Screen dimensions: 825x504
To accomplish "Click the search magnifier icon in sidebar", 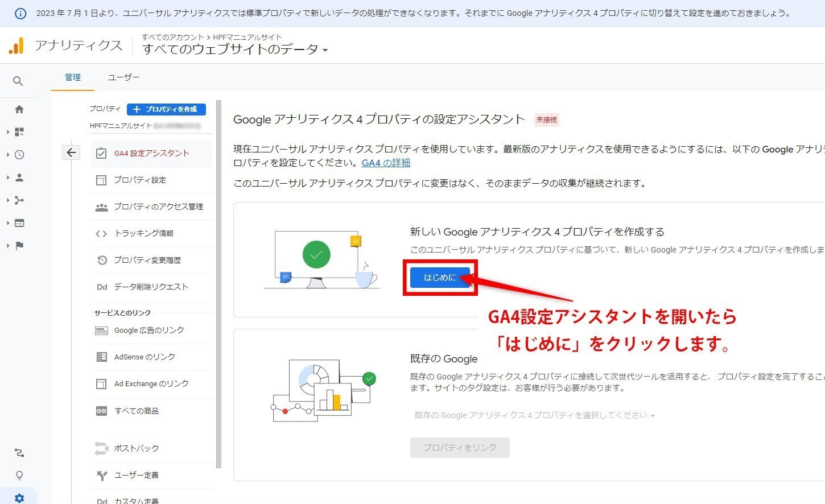I will coord(18,81).
